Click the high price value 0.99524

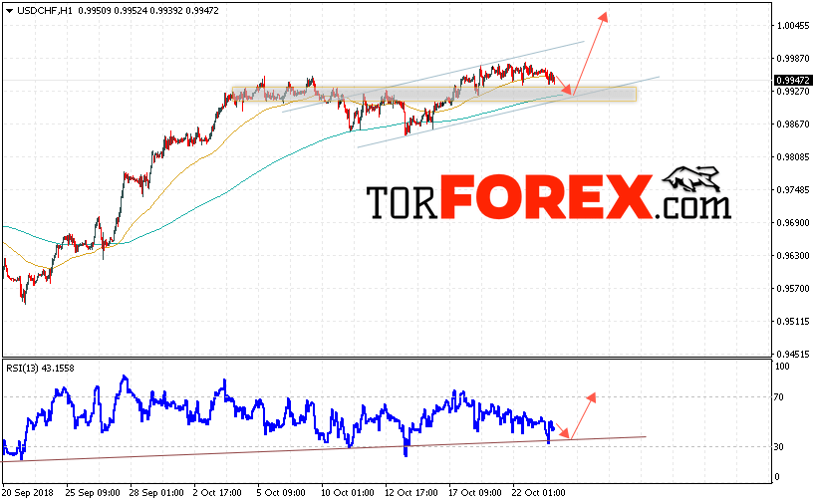(x=131, y=10)
